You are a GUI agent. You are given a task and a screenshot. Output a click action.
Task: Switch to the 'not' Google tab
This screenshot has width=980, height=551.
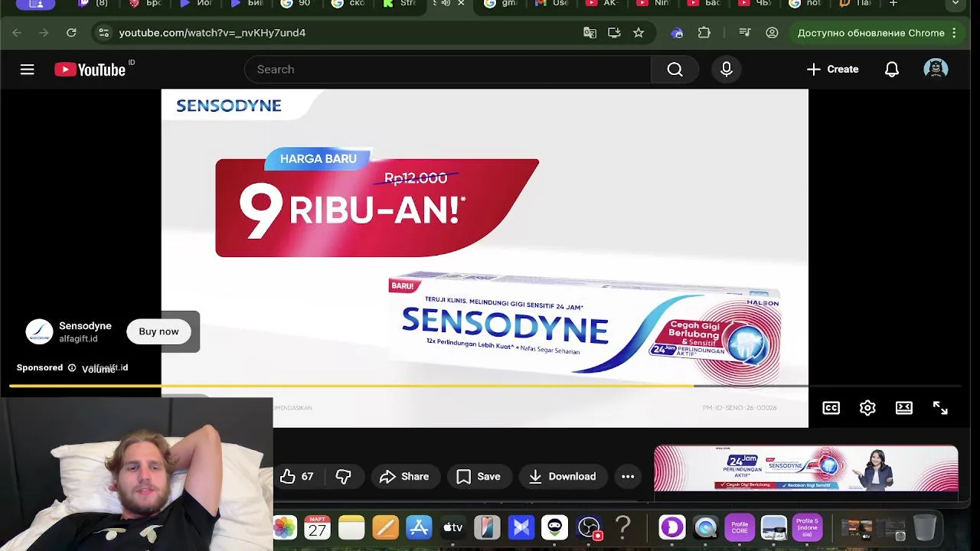805,4
